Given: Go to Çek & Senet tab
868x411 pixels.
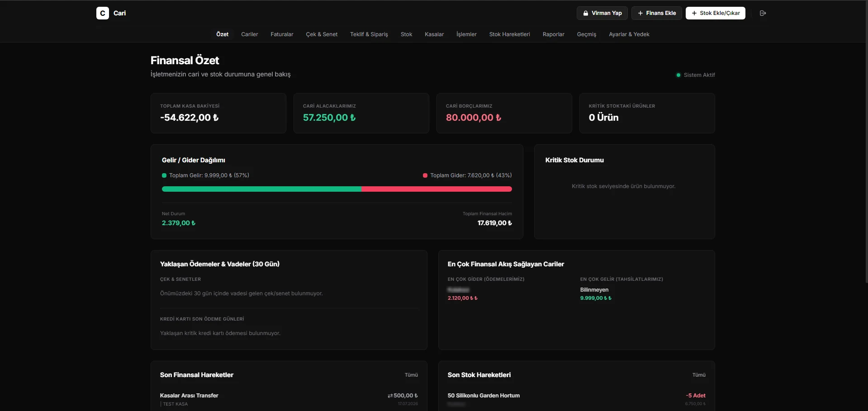Looking at the screenshot, I should [322, 34].
